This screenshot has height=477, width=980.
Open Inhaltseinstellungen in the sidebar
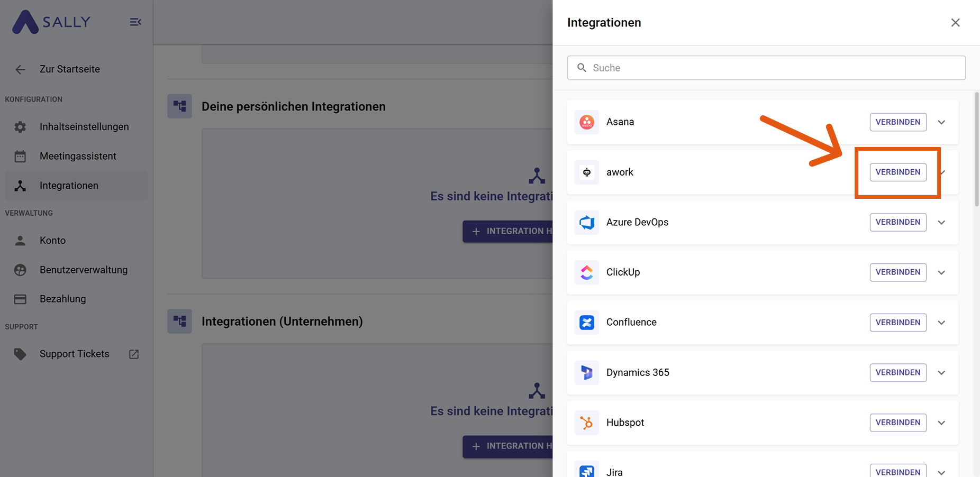pyautogui.click(x=84, y=127)
